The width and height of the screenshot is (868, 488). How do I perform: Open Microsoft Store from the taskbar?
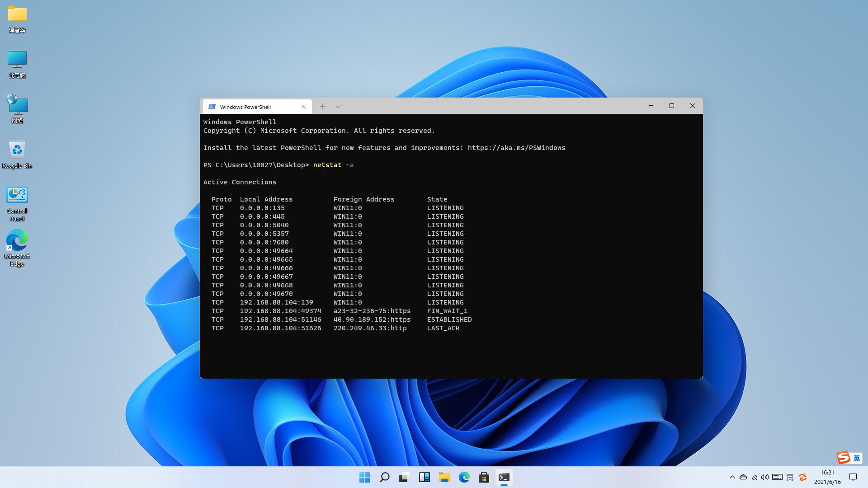(484, 477)
